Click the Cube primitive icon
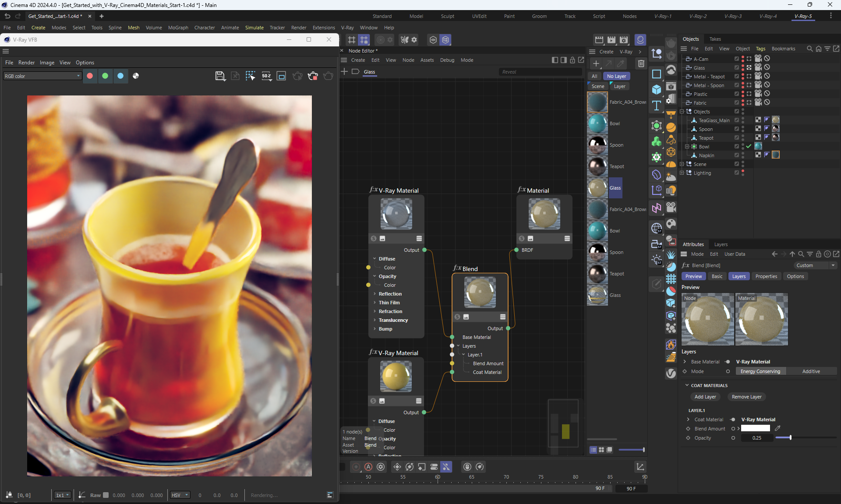The height and width of the screenshot is (504, 841). click(656, 90)
